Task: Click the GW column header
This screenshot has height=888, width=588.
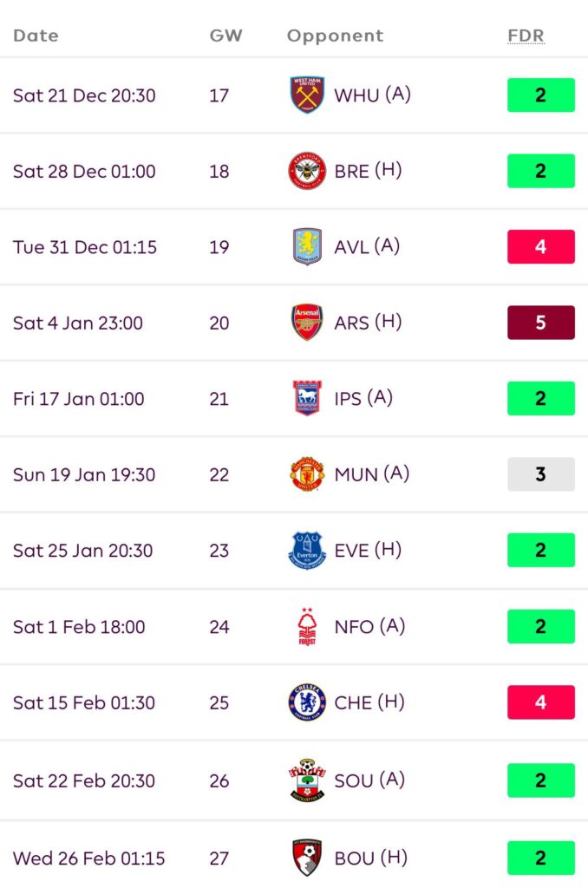Action: tap(225, 36)
